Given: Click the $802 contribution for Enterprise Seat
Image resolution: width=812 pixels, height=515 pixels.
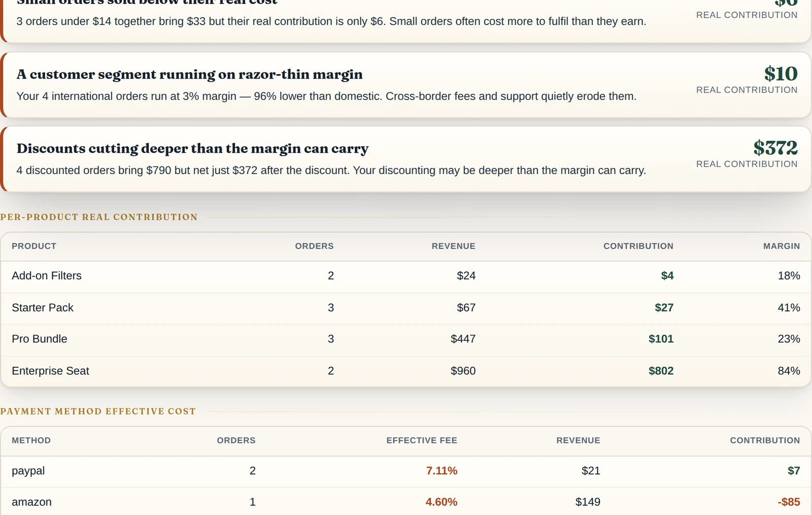Looking at the screenshot, I should click(661, 371).
